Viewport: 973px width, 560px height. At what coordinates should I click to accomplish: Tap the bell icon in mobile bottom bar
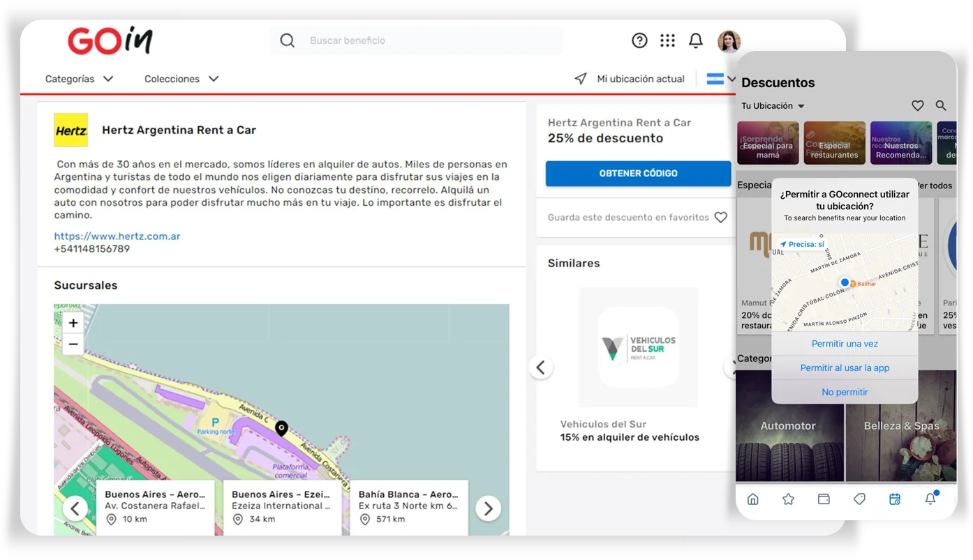click(930, 498)
